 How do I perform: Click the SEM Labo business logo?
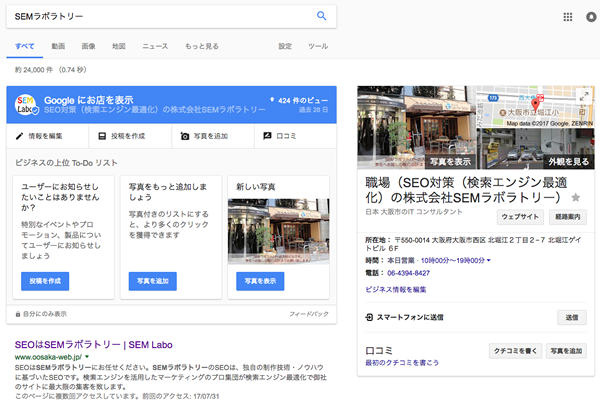(26, 105)
